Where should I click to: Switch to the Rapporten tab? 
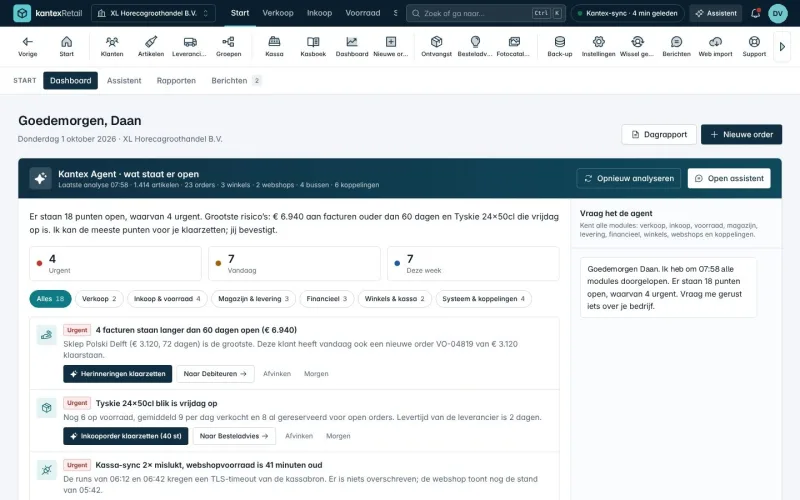click(176, 81)
